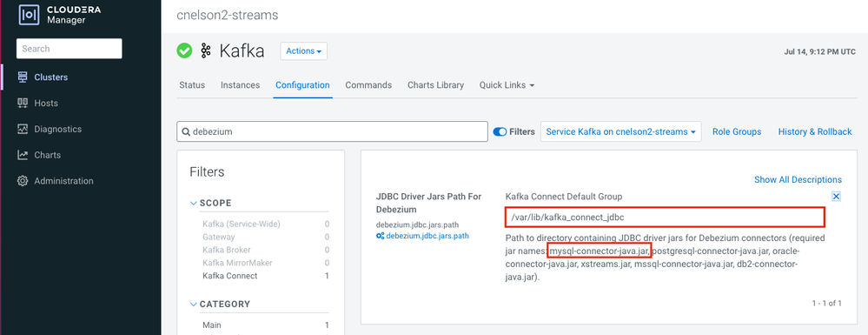Open the Commands tab
The image size is (868, 335).
point(368,85)
